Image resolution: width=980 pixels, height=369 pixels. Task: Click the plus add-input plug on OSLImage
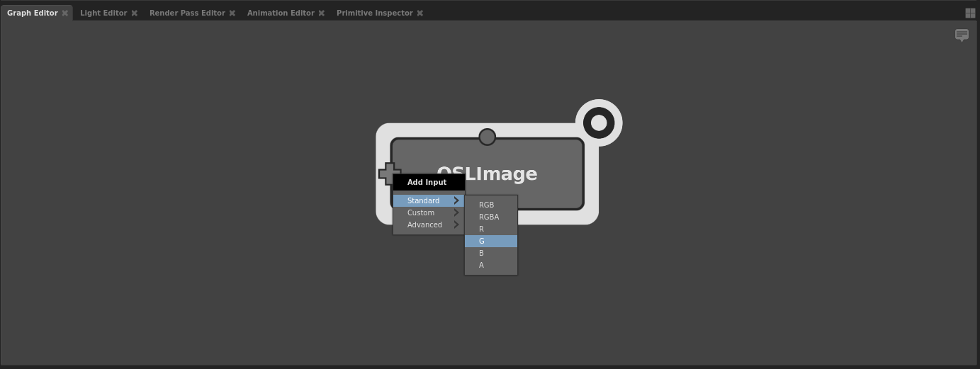click(x=388, y=174)
